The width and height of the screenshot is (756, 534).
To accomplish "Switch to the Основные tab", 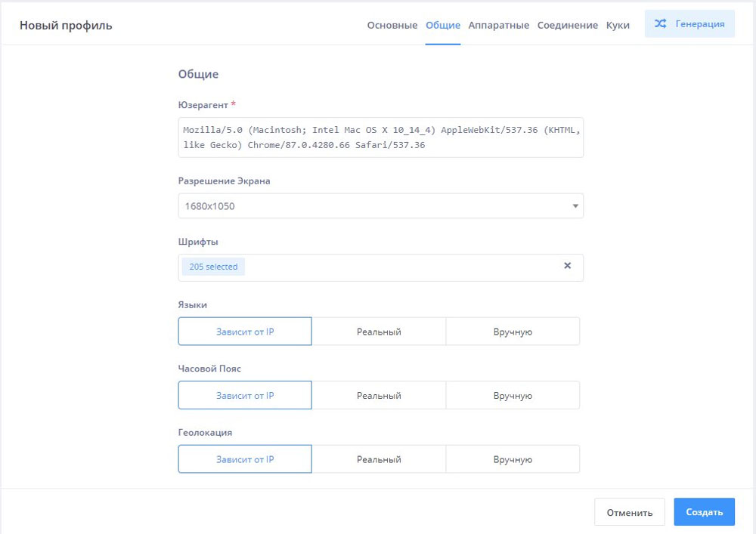I will click(x=392, y=25).
